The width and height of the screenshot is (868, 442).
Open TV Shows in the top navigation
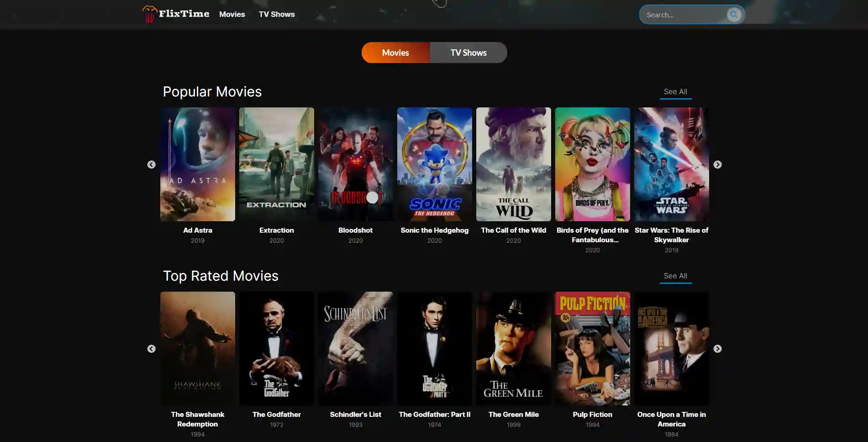(277, 14)
